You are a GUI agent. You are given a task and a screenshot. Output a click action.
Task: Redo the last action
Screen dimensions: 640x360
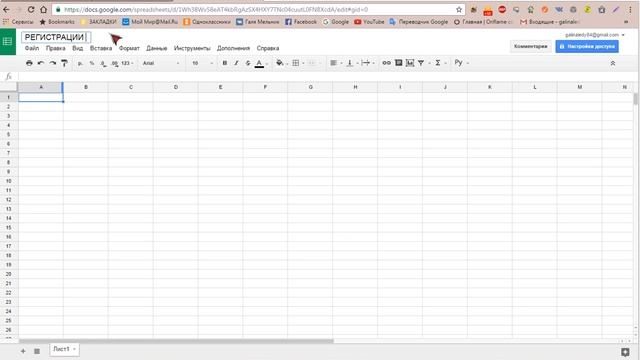pyautogui.click(x=53, y=63)
